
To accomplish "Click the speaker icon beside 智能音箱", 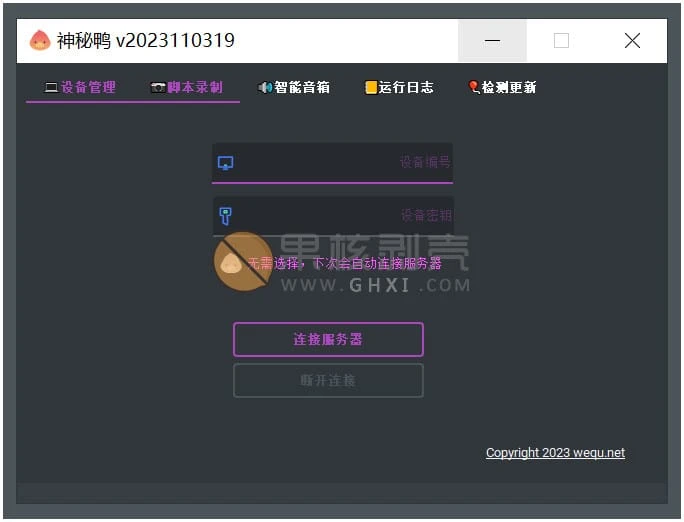I will (265, 88).
